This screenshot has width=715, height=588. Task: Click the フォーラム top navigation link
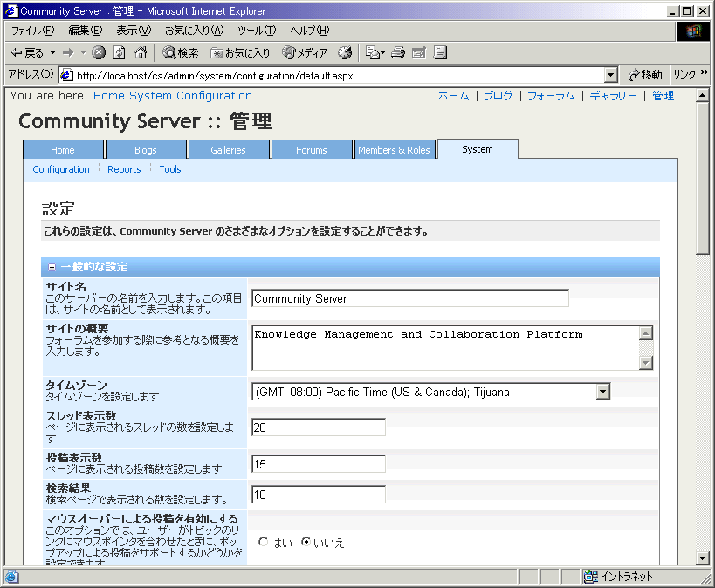(551, 96)
